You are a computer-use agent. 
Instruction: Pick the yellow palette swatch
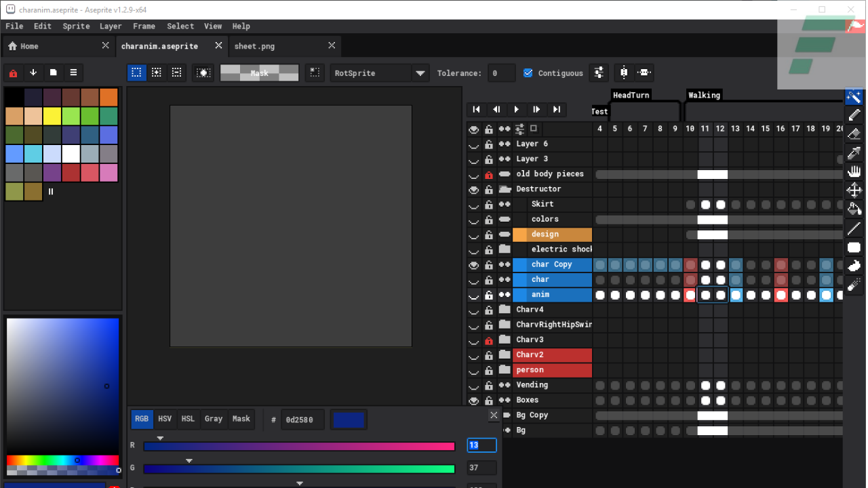[52, 117]
